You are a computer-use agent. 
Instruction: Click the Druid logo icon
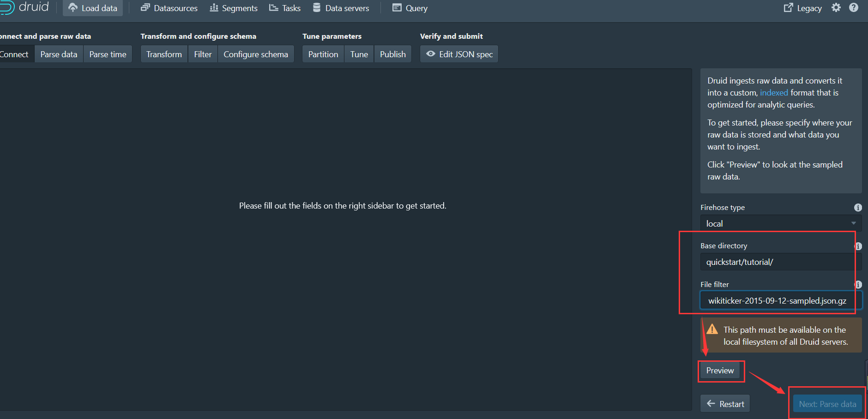point(6,7)
